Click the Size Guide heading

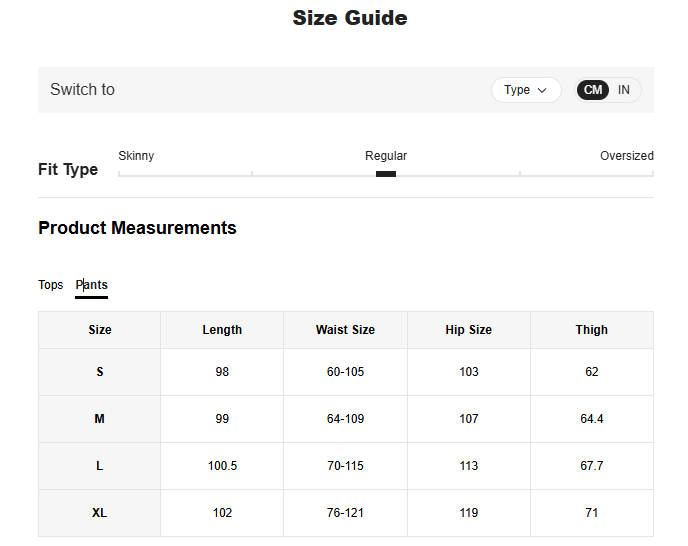click(x=350, y=18)
